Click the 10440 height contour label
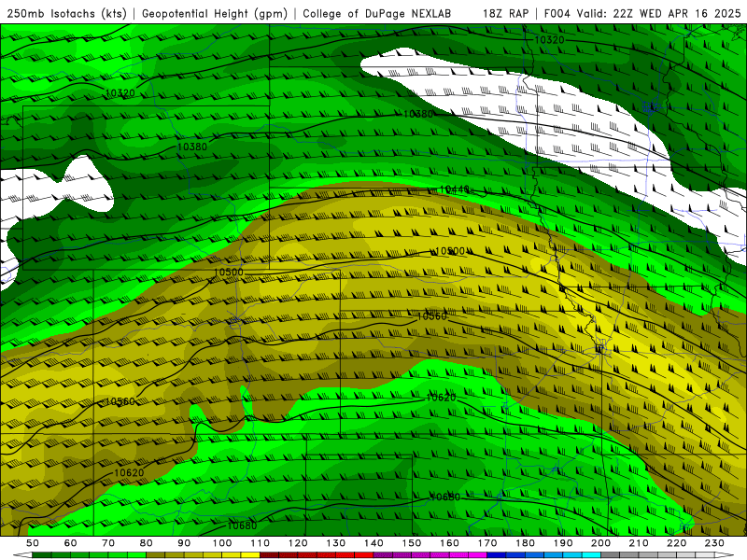 (x=454, y=189)
